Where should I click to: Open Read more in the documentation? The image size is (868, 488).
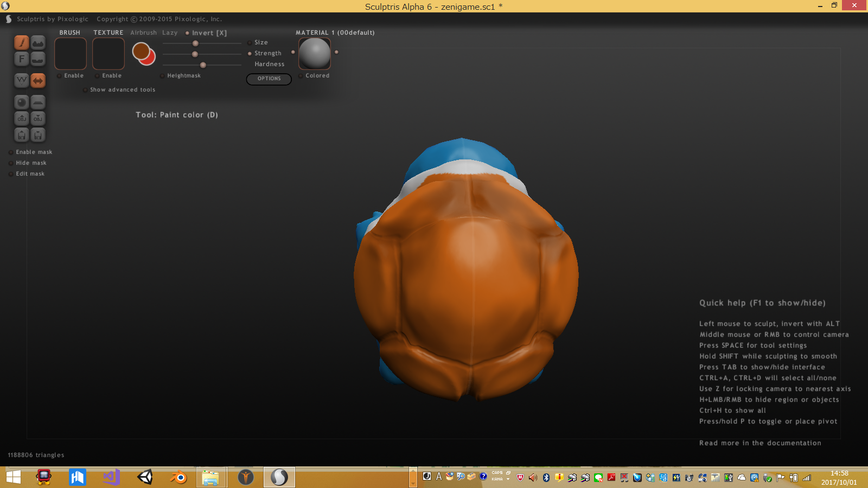point(760,443)
